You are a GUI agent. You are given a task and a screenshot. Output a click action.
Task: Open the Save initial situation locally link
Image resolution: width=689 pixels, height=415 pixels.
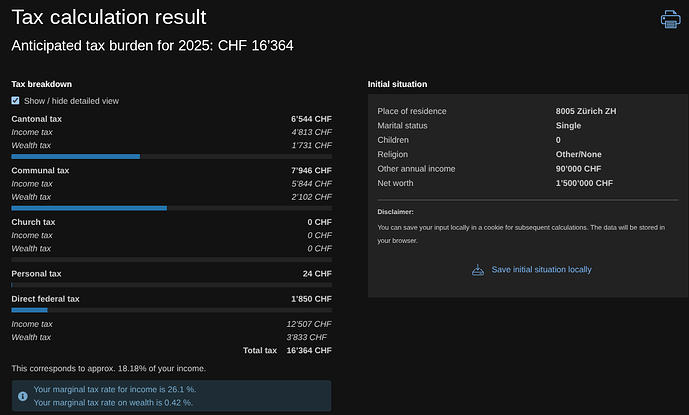coord(541,269)
